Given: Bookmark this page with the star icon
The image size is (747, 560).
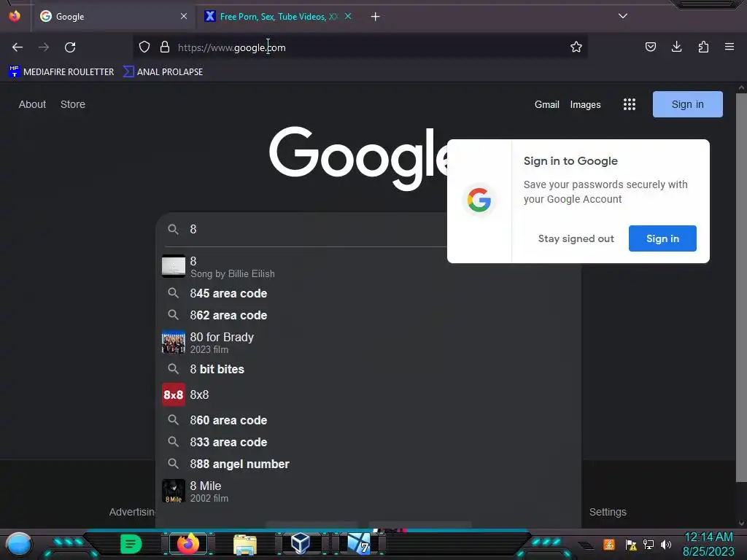Looking at the screenshot, I should (x=576, y=47).
